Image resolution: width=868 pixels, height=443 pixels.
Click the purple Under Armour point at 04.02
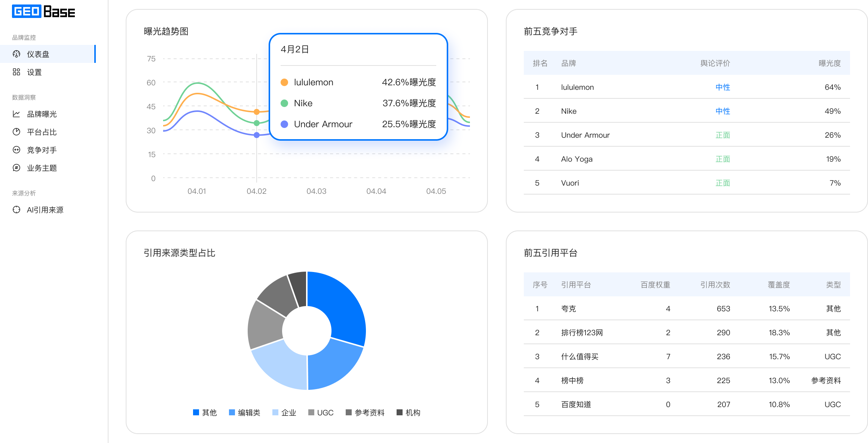[x=257, y=135]
